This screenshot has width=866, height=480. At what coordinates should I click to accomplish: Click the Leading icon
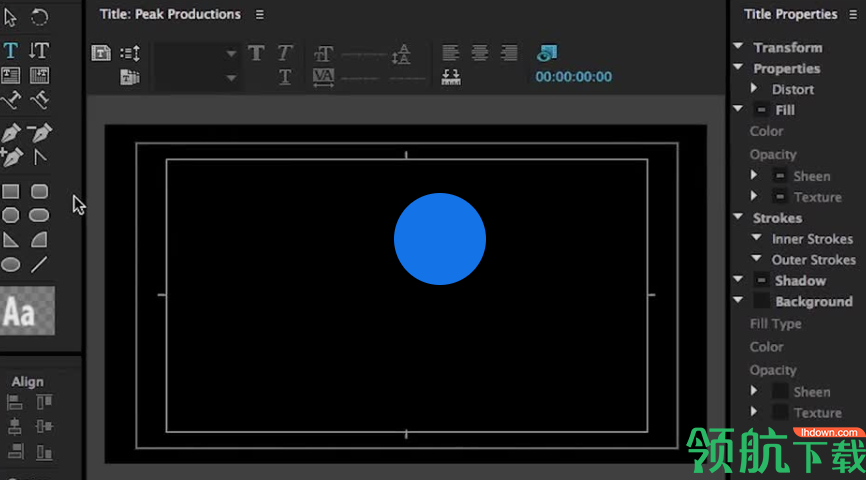click(401, 54)
